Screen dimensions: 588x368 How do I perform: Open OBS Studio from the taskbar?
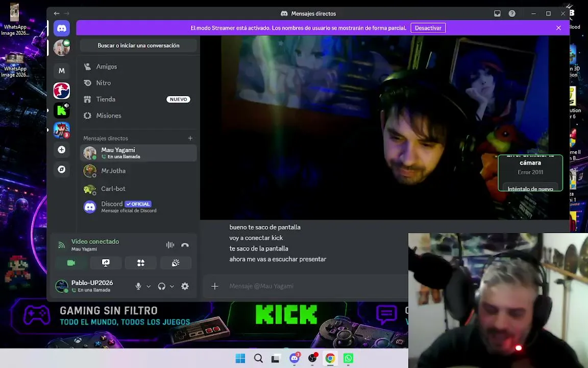(x=312, y=358)
